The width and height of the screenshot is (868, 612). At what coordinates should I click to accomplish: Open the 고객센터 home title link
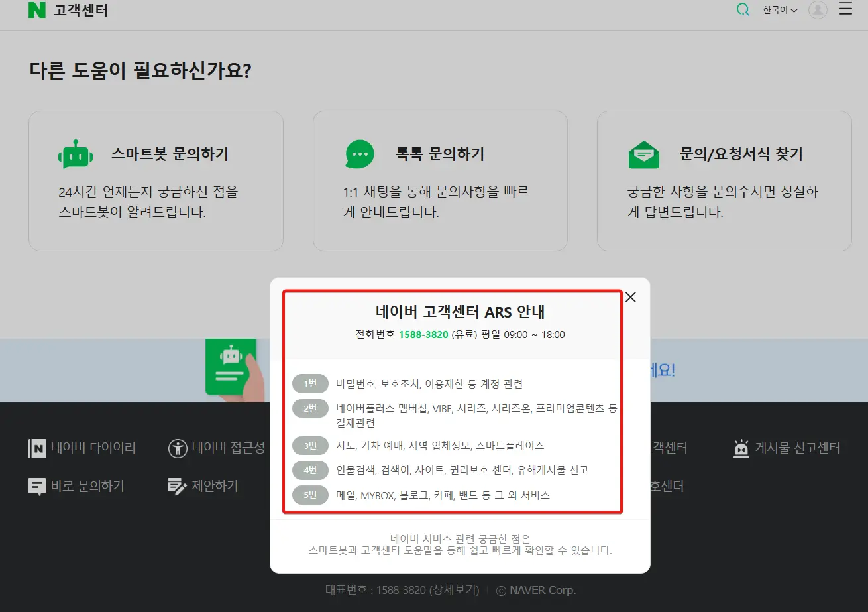81,11
